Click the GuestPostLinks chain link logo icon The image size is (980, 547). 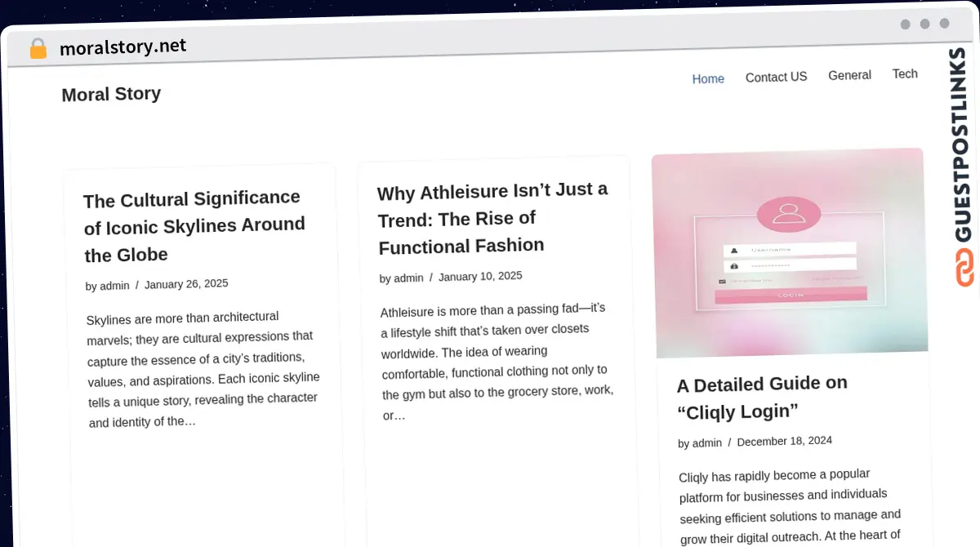coord(964,268)
